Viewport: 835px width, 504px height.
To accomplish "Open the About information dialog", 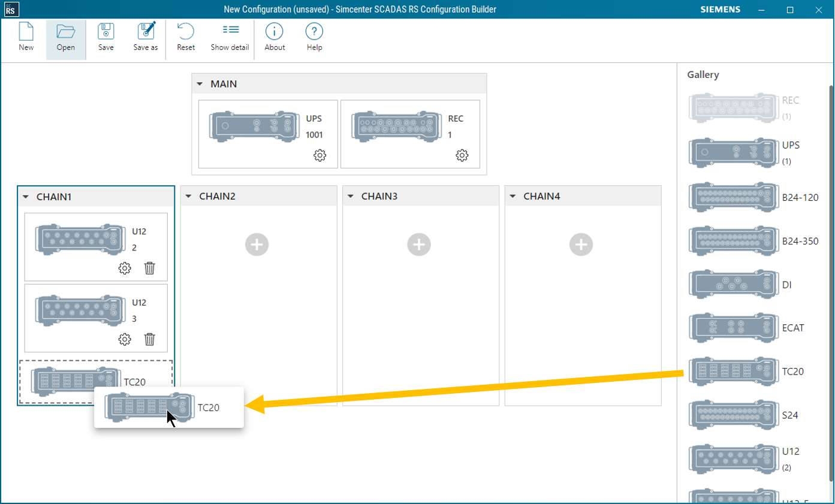I will [275, 37].
